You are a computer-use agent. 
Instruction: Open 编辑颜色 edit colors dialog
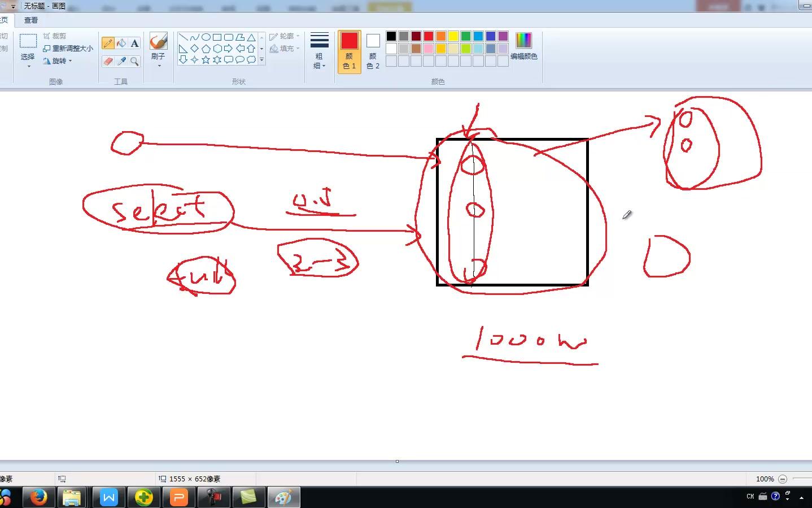point(523,46)
